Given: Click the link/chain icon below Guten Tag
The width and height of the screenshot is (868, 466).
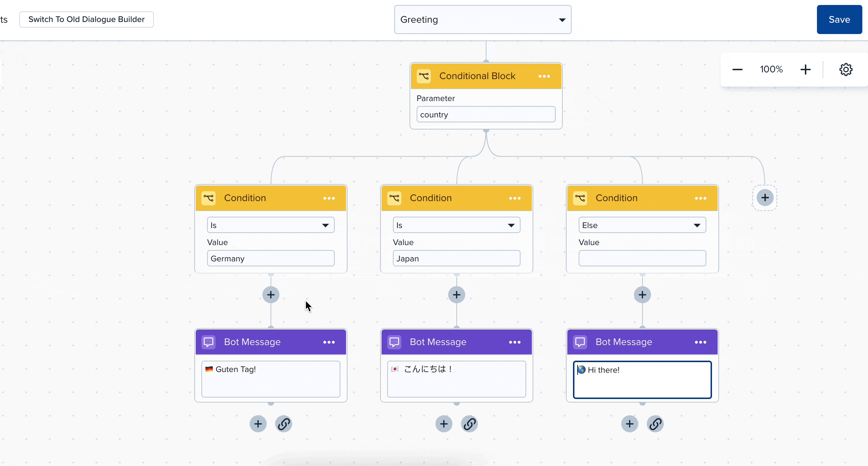Looking at the screenshot, I should pos(284,423).
